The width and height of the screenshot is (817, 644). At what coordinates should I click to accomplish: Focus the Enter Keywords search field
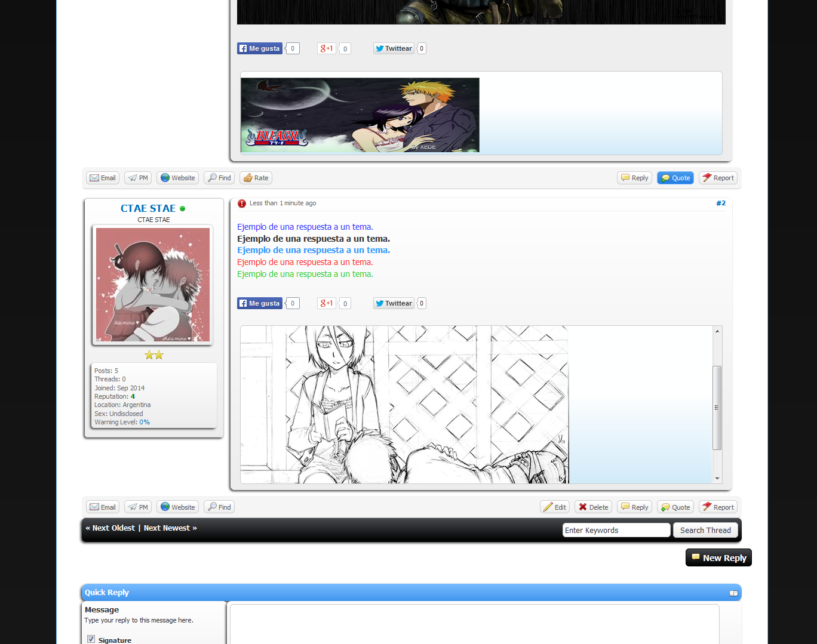click(616, 531)
